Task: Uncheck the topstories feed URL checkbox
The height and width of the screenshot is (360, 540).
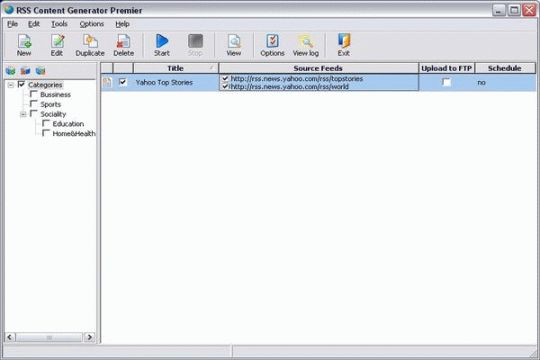Action: [225, 79]
